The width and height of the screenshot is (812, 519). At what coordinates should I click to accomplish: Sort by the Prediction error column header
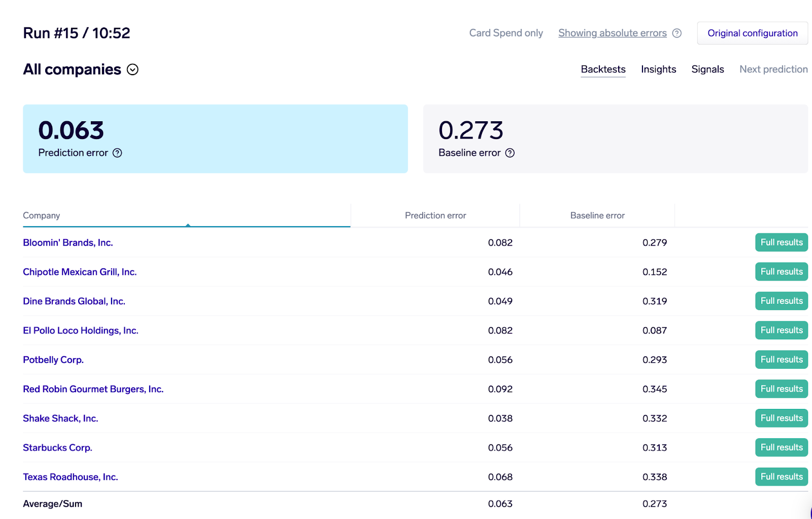click(435, 216)
